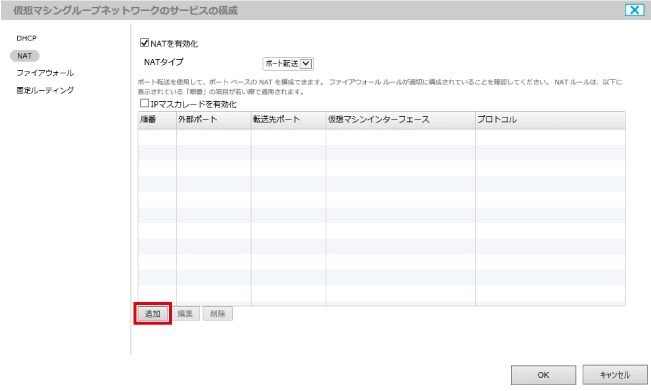
Task: Open the NATタイプ dropdown arrow
Action: coord(306,64)
